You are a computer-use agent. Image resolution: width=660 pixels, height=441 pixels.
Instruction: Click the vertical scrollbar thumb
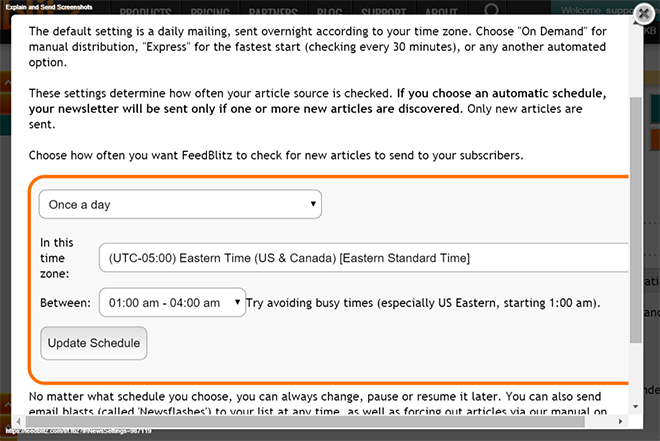(x=636, y=220)
